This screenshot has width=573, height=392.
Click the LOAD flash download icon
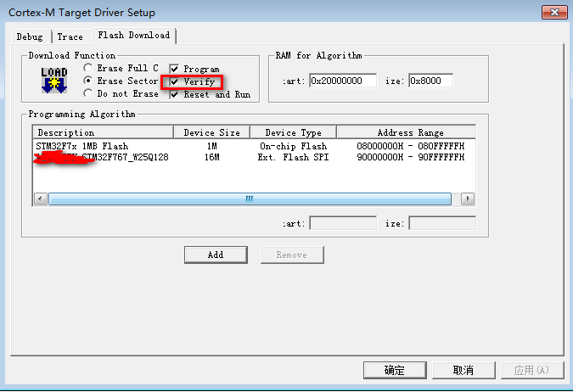point(54,81)
